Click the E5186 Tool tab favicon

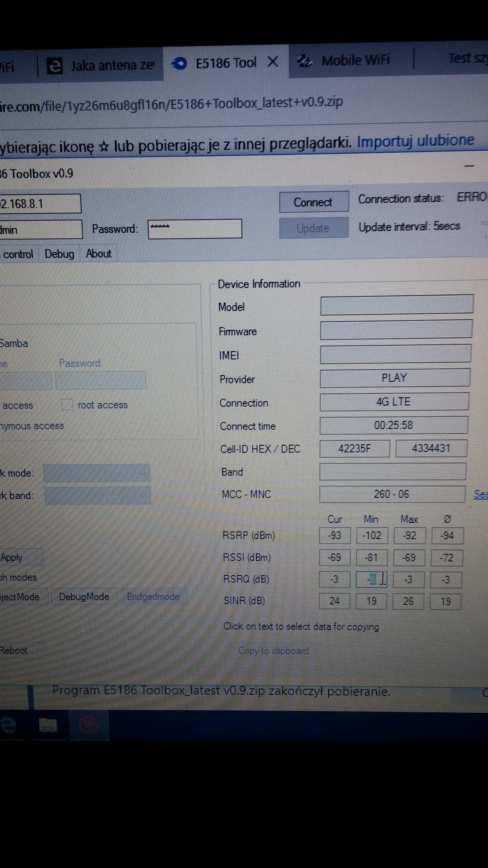coord(179,63)
